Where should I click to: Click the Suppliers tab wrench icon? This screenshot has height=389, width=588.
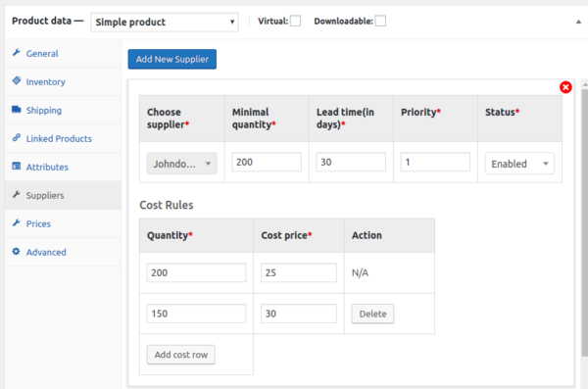[x=16, y=194]
